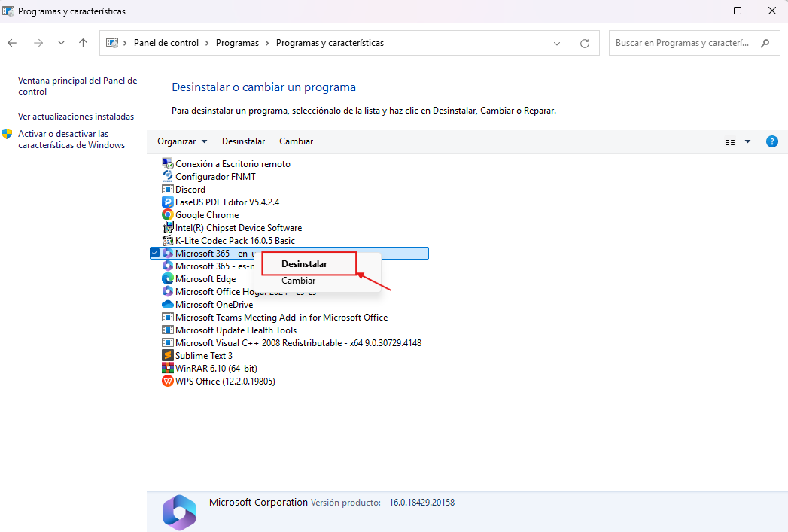Expand chevron after Panel de control

pyautogui.click(x=207, y=43)
